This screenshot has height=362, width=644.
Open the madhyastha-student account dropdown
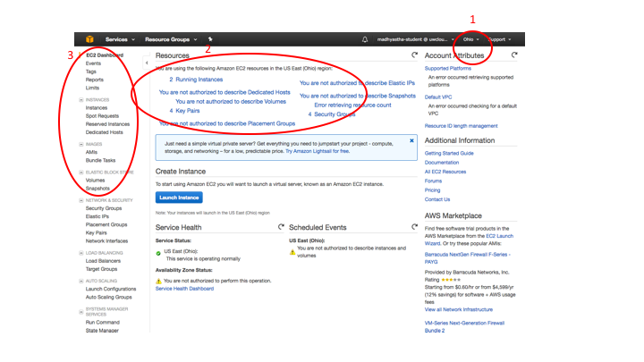(416, 39)
